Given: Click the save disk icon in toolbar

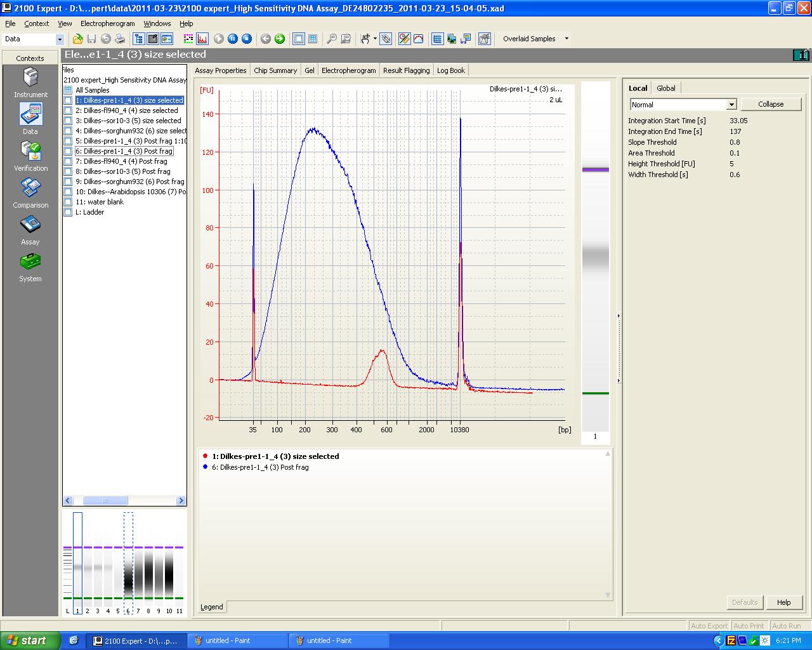Looking at the screenshot, I should click(x=91, y=39).
